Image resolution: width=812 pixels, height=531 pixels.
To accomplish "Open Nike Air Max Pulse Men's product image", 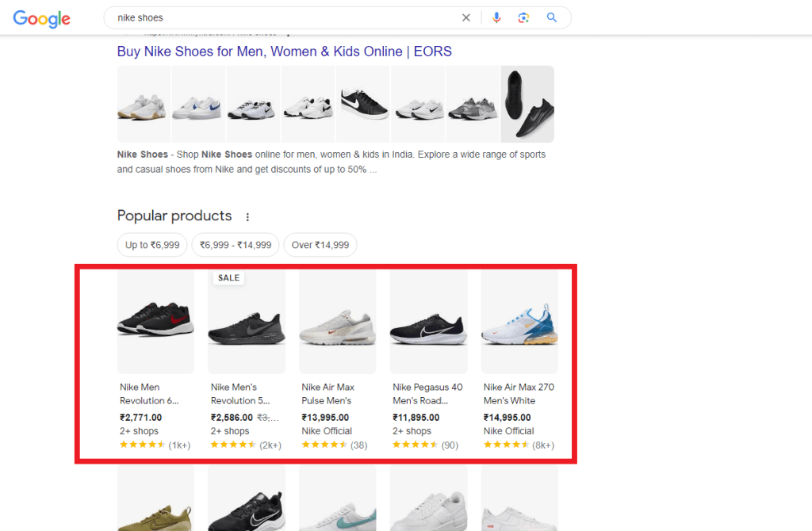I will [338, 322].
